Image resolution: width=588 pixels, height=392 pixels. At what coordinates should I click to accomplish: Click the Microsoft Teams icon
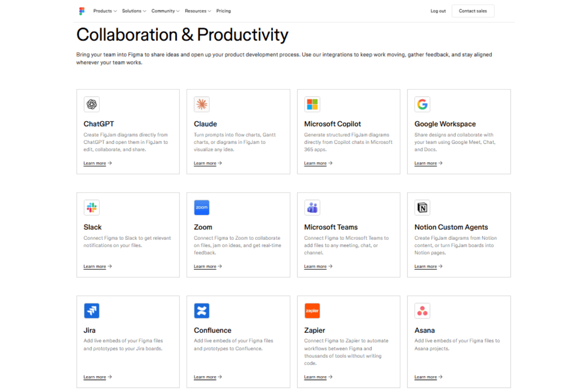coord(312,207)
